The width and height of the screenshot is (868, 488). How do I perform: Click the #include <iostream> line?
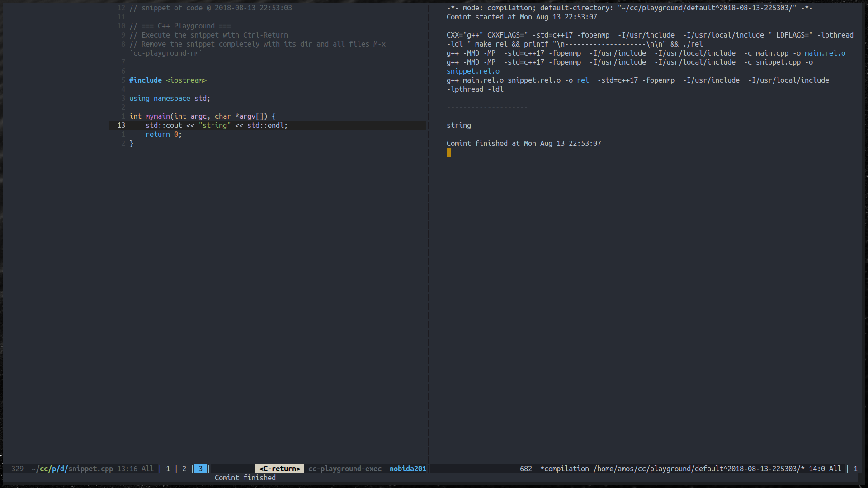[168, 80]
